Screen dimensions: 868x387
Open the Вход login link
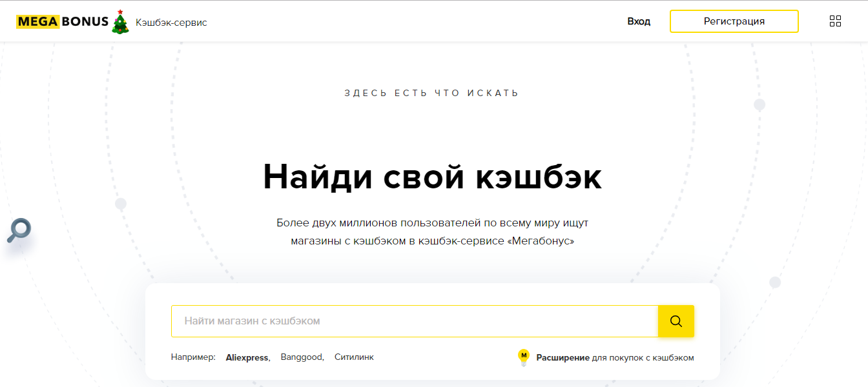tap(639, 21)
